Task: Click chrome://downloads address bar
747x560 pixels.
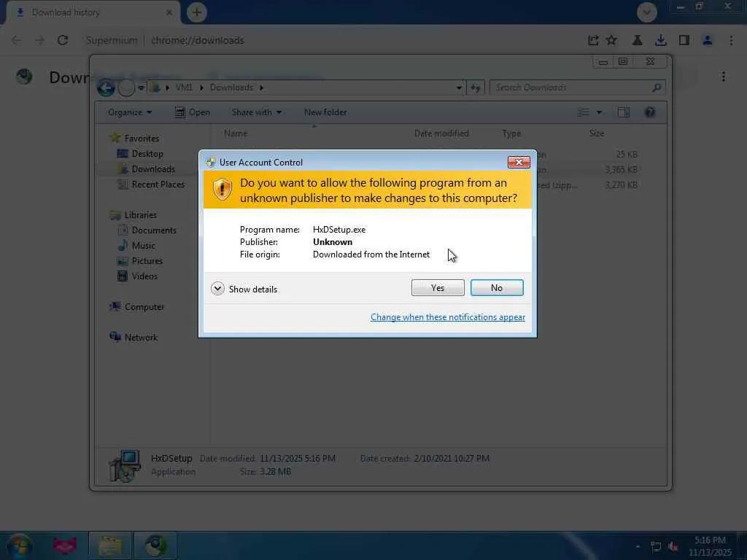Action: click(x=197, y=41)
